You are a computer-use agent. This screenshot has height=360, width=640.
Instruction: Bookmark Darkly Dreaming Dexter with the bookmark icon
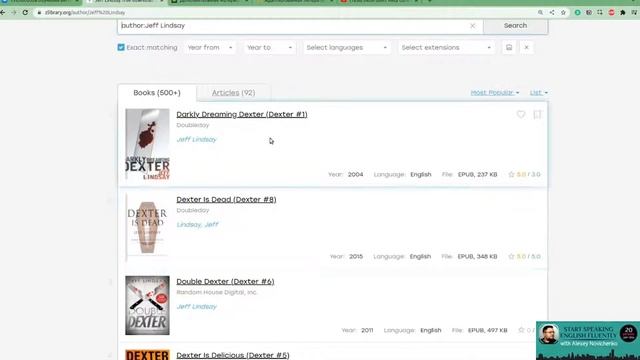[538, 115]
